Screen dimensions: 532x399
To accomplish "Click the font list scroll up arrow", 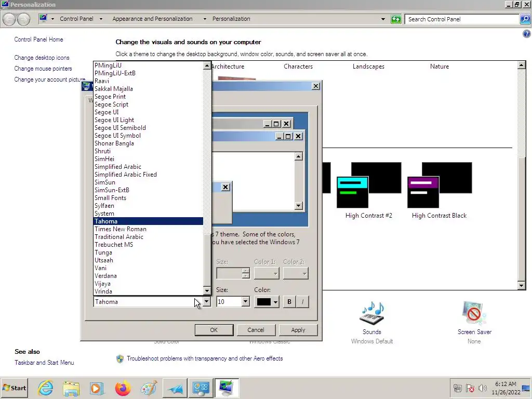I will pos(207,66).
